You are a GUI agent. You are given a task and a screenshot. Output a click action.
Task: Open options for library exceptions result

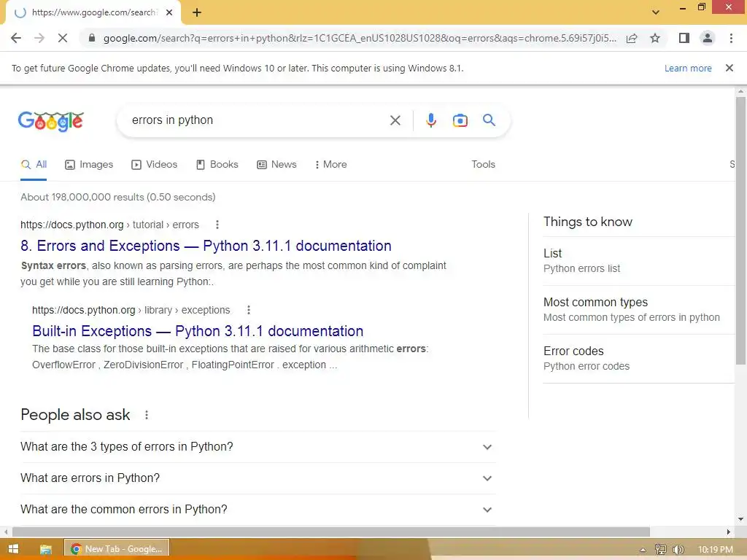click(x=248, y=310)
